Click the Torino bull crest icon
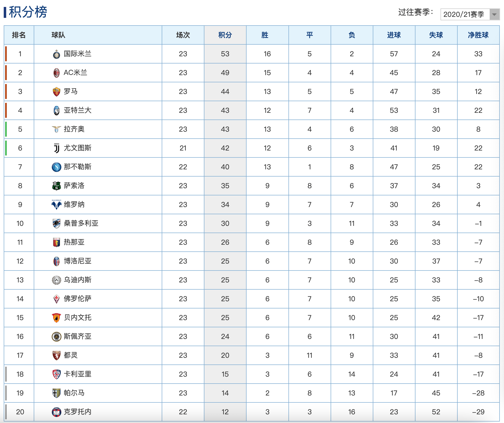Image resolution: width=504 pixels, height=423 pixels. pyautogui.click(x=57, y=356)
